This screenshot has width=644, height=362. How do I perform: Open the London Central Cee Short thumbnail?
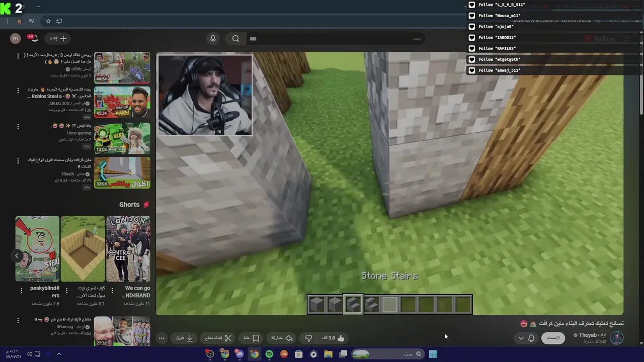coord(128,248)
